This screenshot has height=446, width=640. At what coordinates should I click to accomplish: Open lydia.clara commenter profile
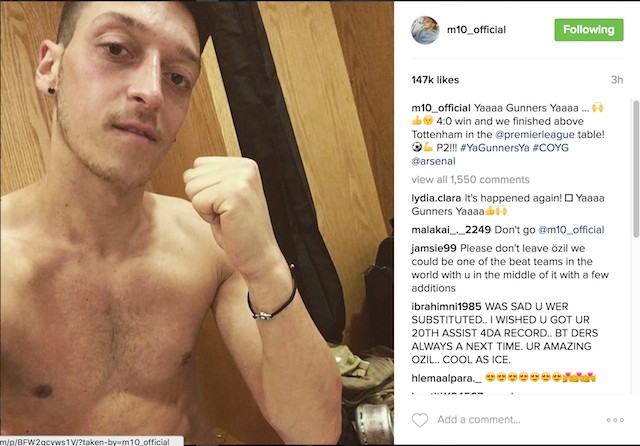(436, 198)
